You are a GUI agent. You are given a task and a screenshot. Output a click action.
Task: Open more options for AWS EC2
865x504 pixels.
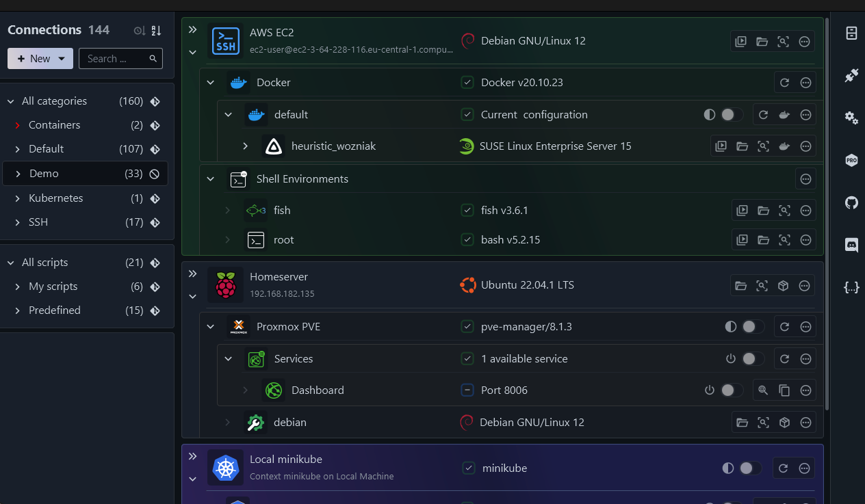coord(805,41)
